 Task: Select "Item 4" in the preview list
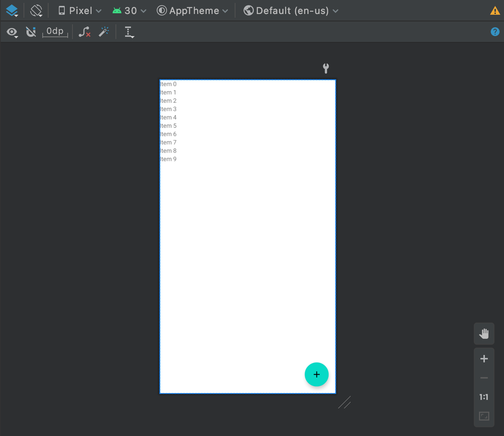click(x=168, y=117)
